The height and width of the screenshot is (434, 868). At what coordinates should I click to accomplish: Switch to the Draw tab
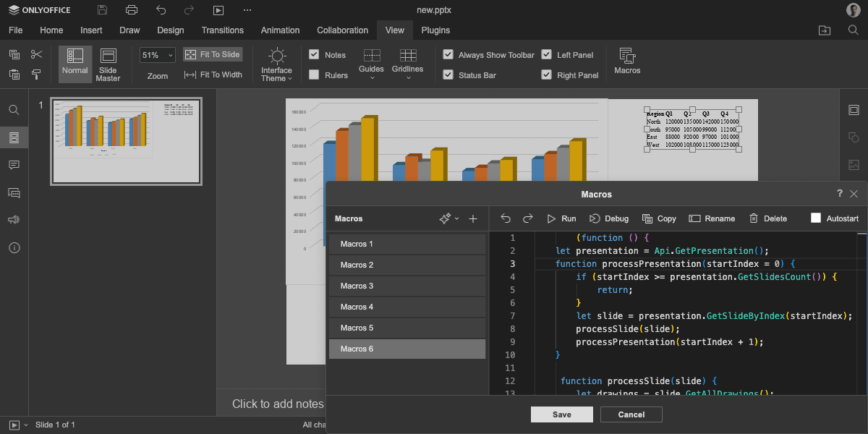tap(129, 30)
